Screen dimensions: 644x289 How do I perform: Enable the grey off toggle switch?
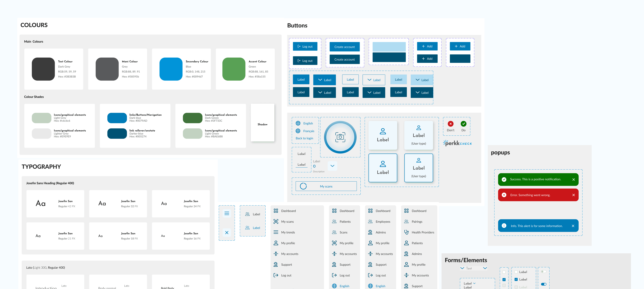point(544,271)
